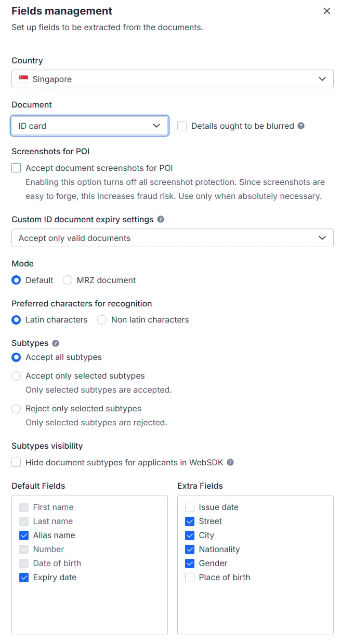Uncheck the Alias name field
341x644 pixels.
(24, 535)
